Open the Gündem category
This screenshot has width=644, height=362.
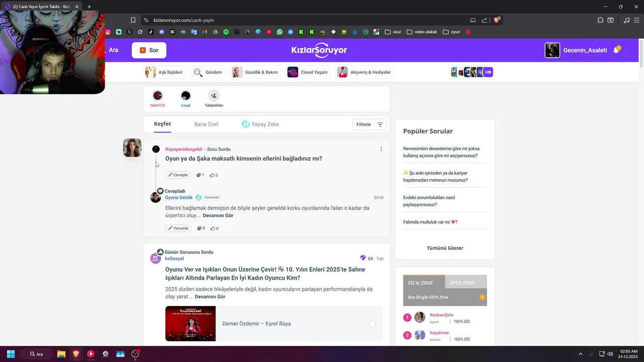(x=208, y=72)
